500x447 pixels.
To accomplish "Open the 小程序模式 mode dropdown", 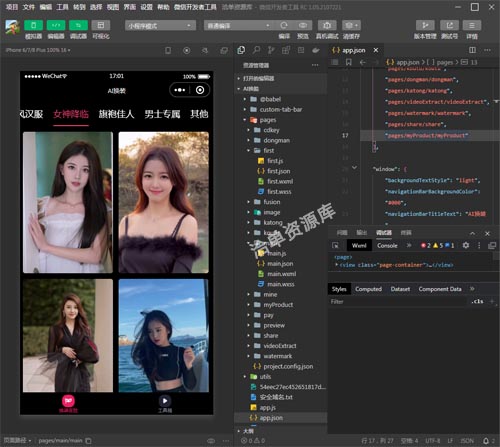I will coord(160,26).
